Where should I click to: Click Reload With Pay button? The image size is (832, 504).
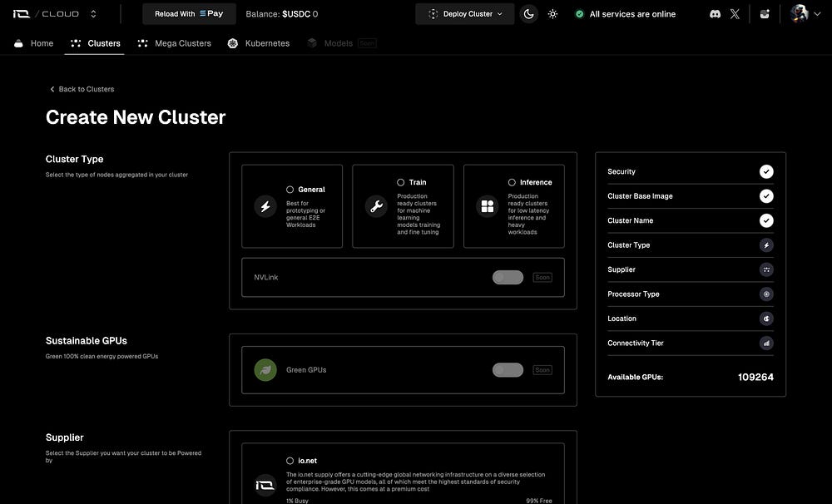189,14
